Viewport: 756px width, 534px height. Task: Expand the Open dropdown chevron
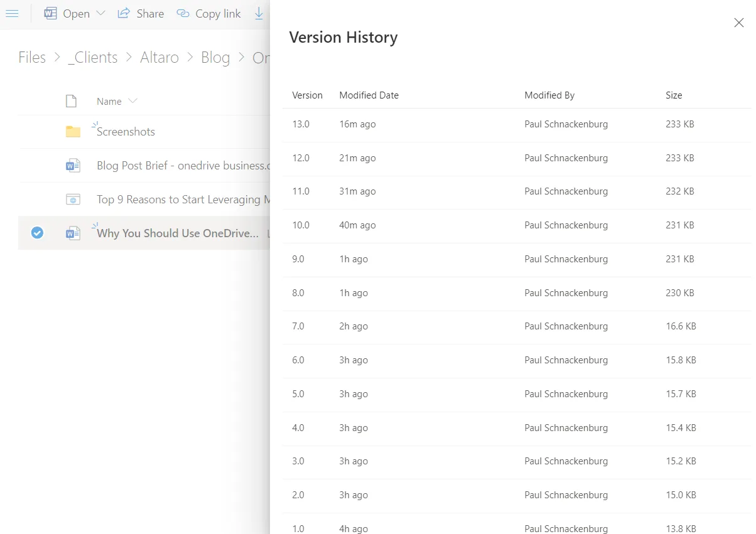pyautogui.click(x=100, y=13)
